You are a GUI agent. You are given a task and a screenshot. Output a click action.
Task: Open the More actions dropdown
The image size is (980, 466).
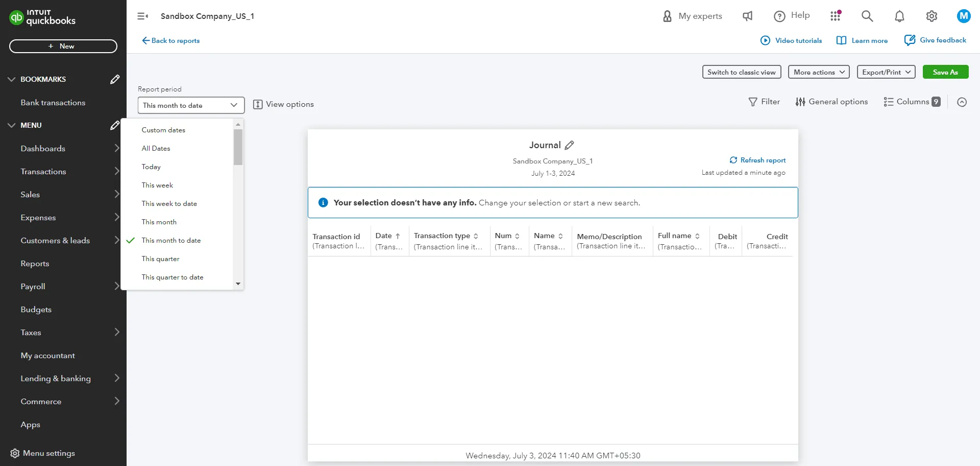pyautogui.click(x=819, y=72)
